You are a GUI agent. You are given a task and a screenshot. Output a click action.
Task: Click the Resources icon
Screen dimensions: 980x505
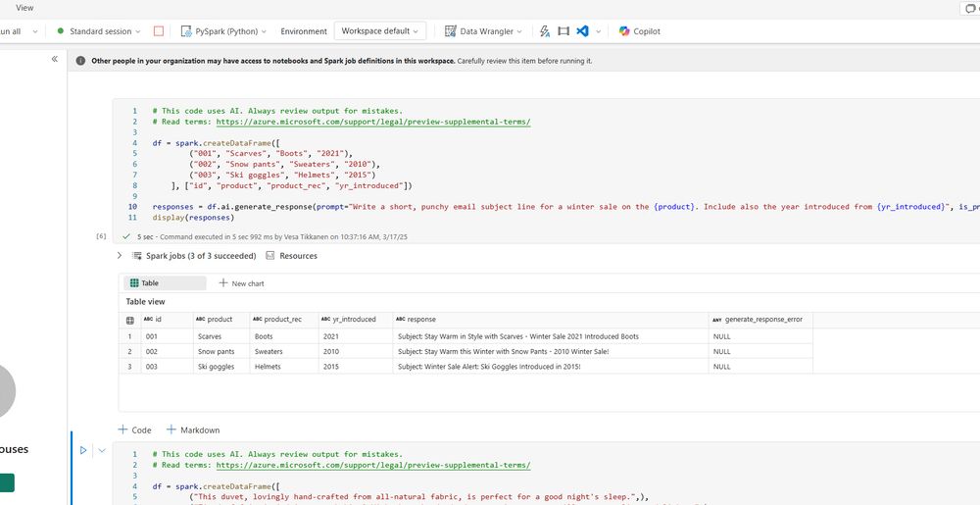(270, 256)
